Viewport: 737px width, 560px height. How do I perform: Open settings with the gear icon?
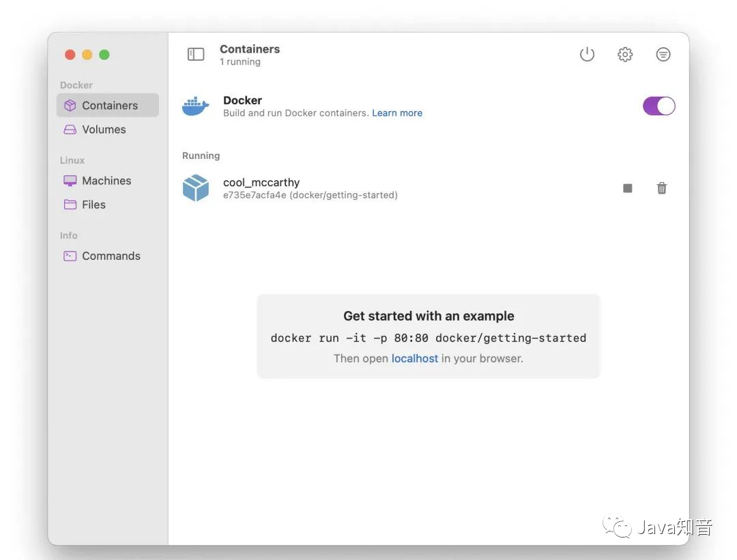pos(625,55)
